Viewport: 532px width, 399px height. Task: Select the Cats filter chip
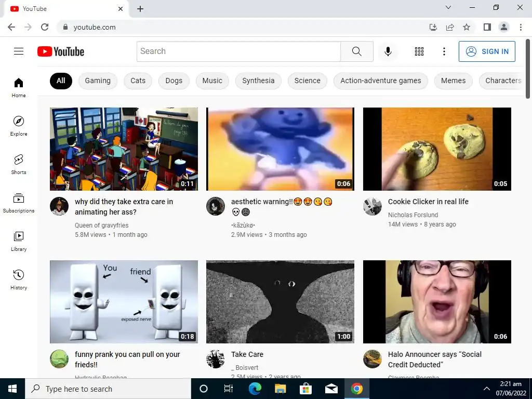(x=138, y=81)
